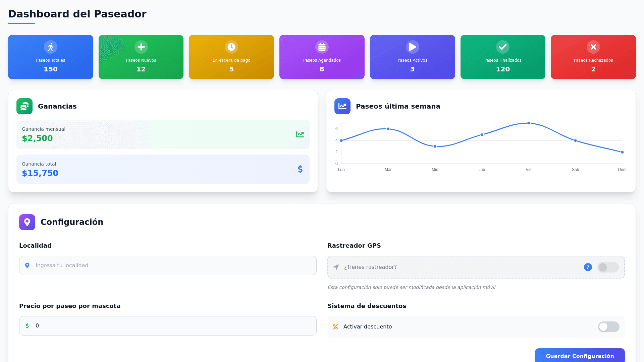Click the price per walk input field

pos(168,326)
